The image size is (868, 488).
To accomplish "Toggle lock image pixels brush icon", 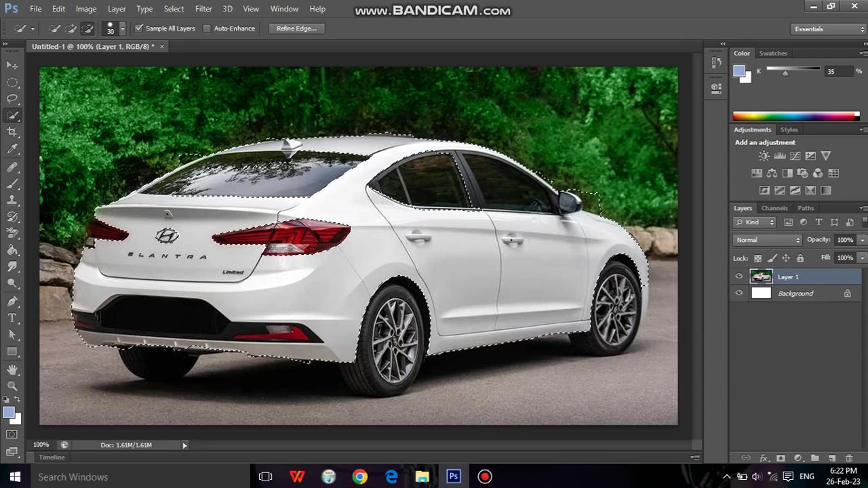I will (x=772, y=258).
